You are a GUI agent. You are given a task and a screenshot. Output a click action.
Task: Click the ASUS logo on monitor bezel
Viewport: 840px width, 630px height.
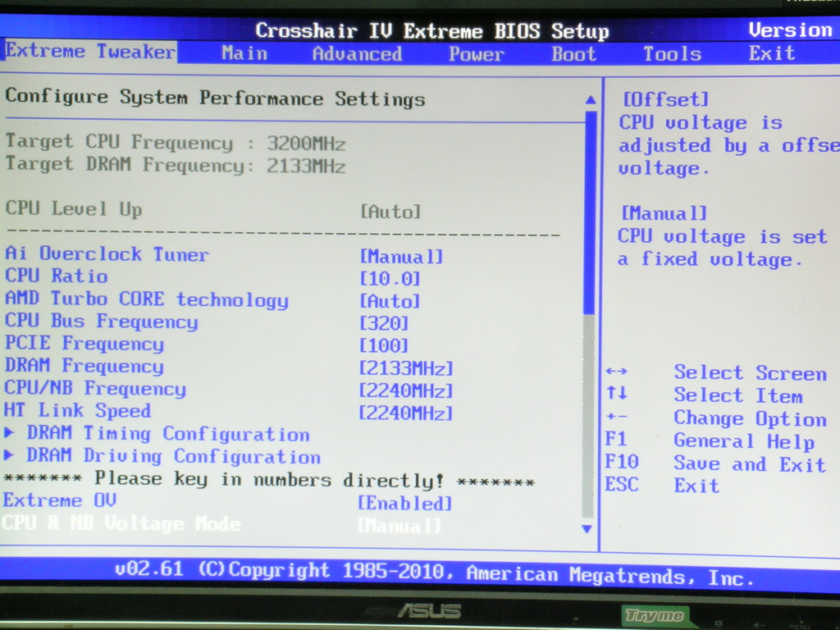(429, 610)
